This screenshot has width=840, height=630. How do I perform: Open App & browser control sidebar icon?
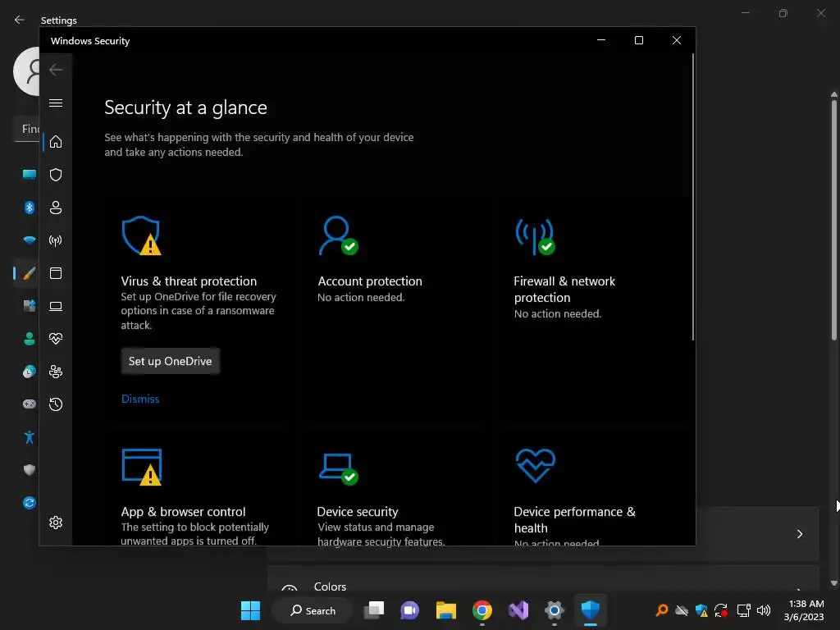[x=56, y=273]
